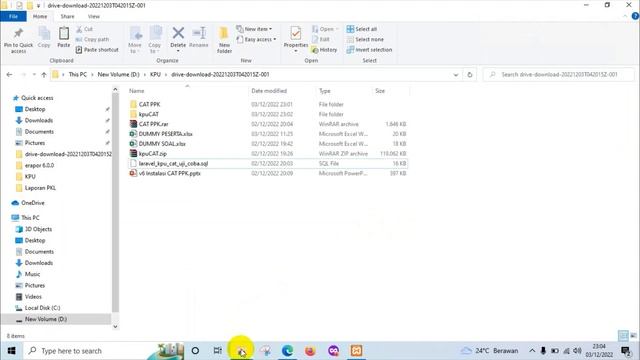Select Quick access in navigation pane
This screenshot has height=360, width=640.
click(x=37, y=98)
